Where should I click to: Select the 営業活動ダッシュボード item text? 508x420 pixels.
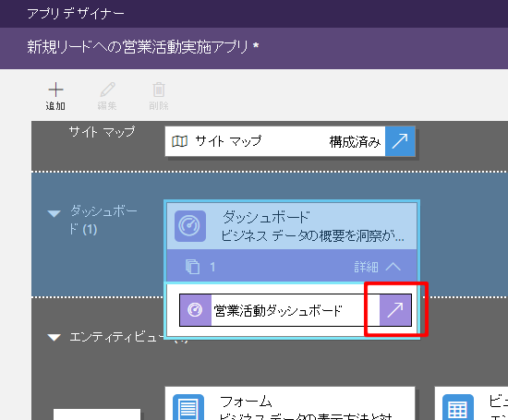coord(278,310)
